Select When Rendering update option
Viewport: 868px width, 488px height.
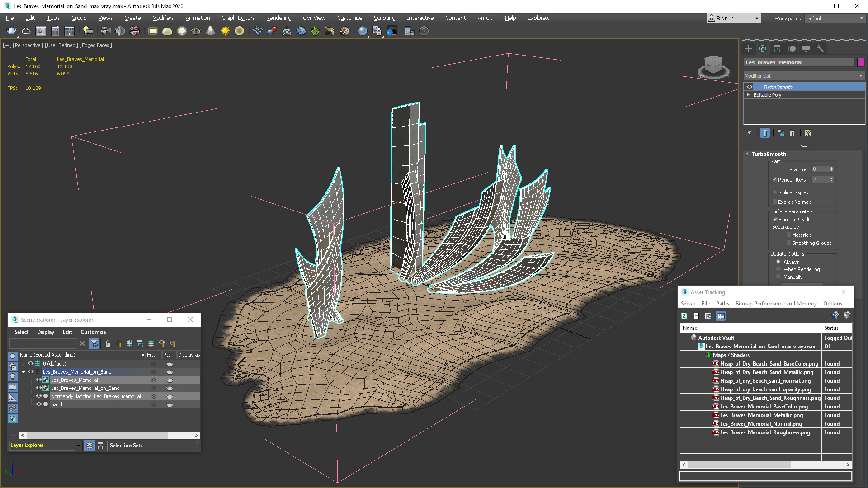[x=778, y=269]
